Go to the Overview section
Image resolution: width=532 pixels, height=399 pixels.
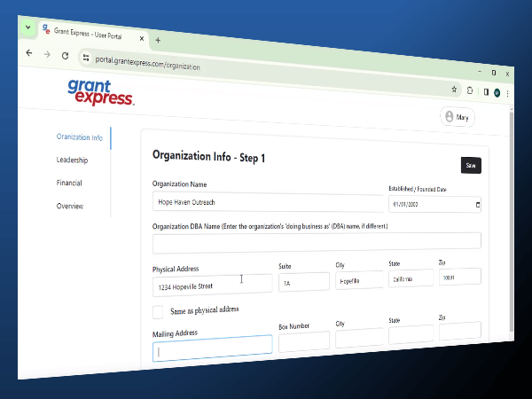pos(70,206)
